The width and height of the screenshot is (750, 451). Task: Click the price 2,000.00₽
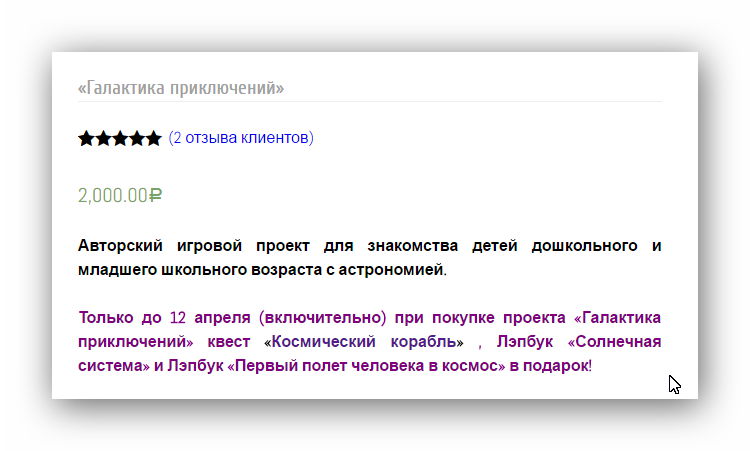120,195
